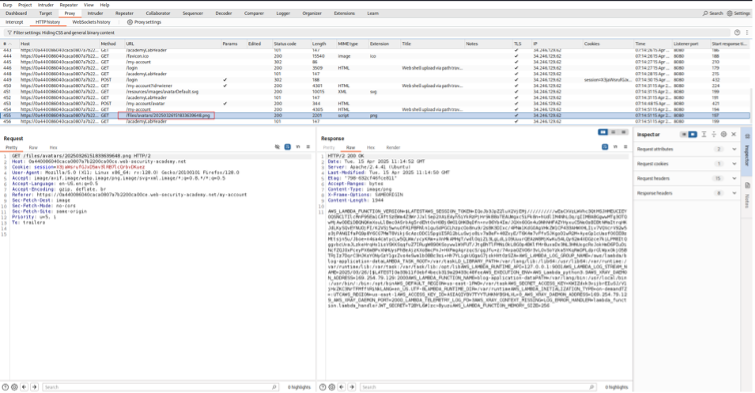
Task: Open the Proxy settings gear icon
Action: pos(130,22)
